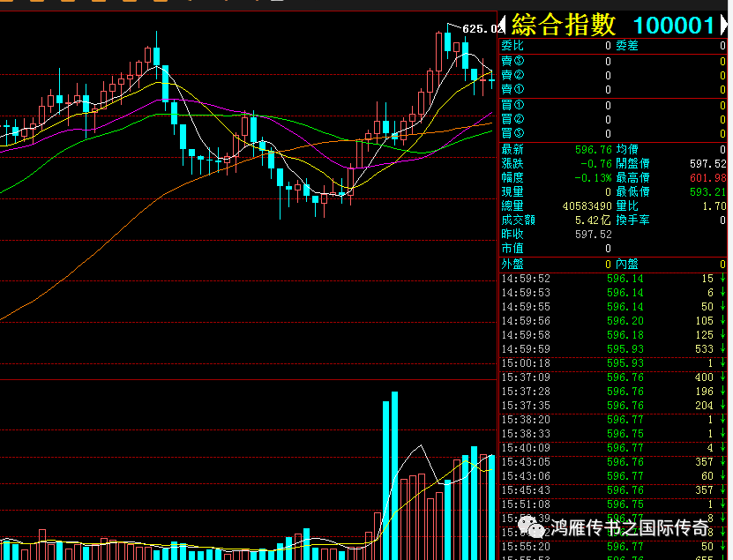The width and height of the screenshot is (733, 560).
Task: Click the 賣③ ask row
Action: [613, 61]
